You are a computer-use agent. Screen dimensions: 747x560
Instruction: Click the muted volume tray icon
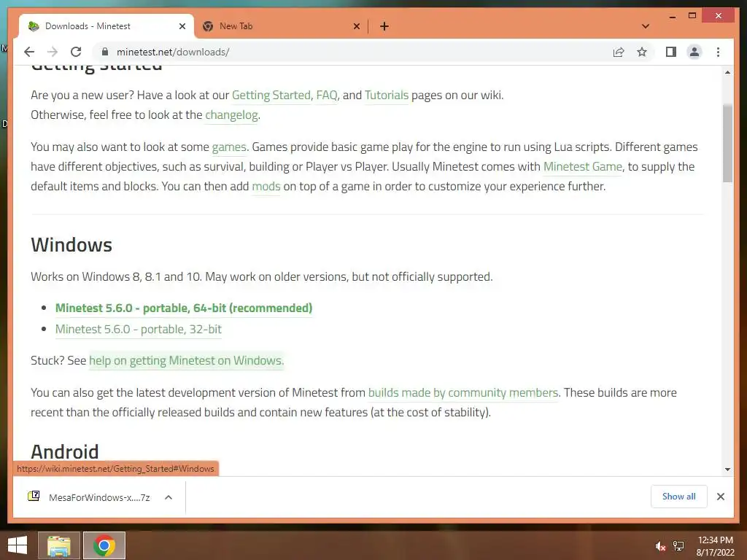(x=659, y=546)
